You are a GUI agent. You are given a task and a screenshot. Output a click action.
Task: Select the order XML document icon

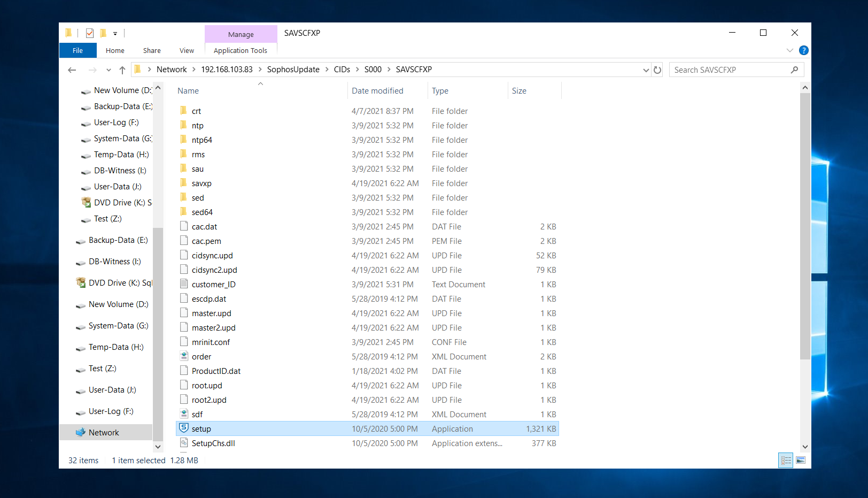pos(184,356)
